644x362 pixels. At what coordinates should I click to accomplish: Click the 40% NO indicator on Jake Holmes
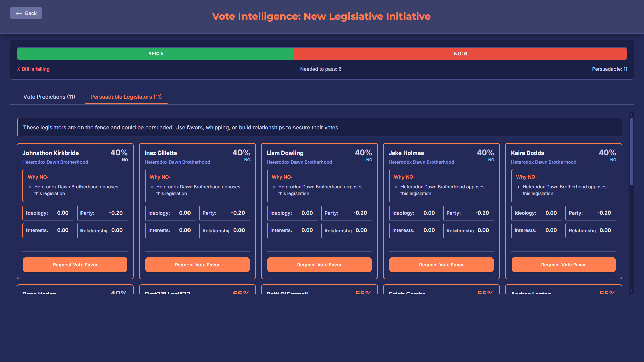(485, 155)
